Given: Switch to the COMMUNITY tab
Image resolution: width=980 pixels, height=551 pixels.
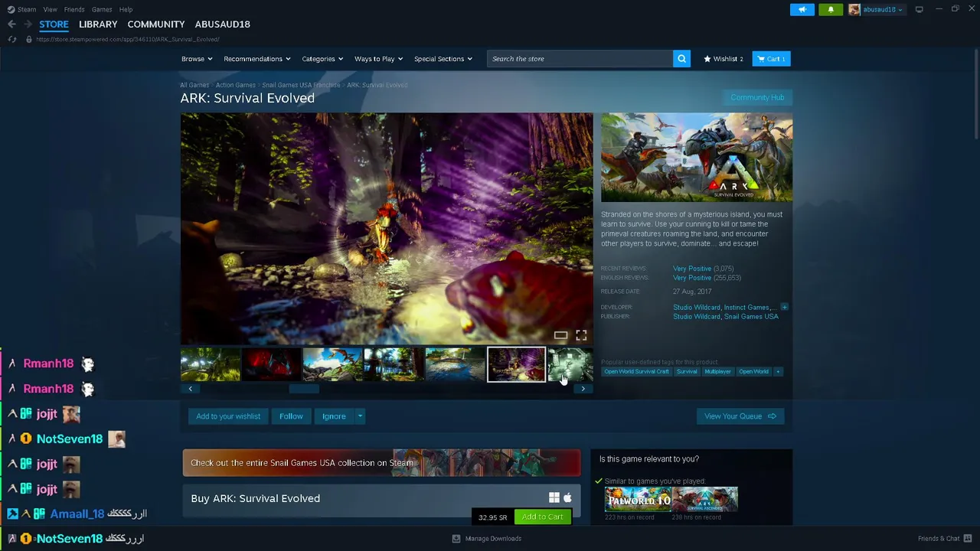Looking at the screenshot, I should click(x=156, y=24).
